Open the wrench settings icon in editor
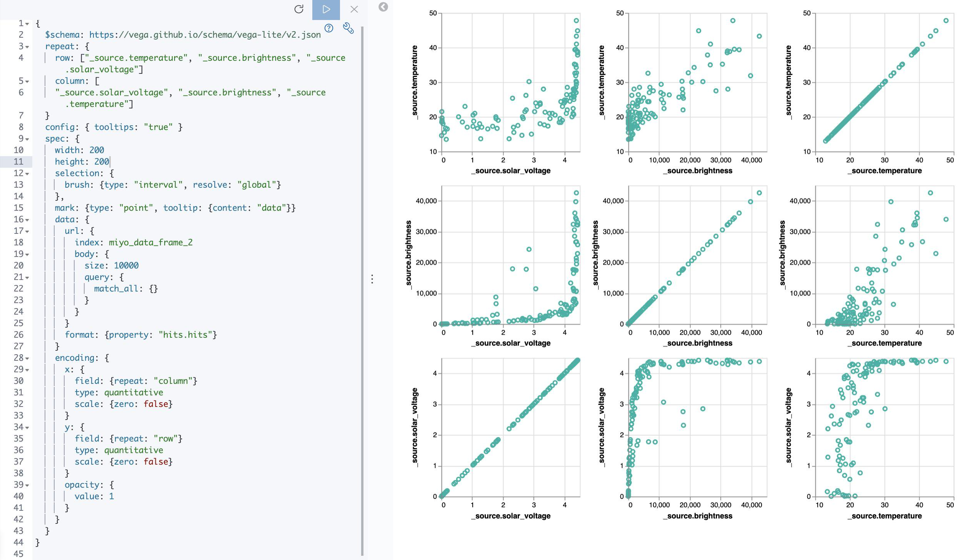Screen dimensions: 960x560 click(x=348, y=28)
